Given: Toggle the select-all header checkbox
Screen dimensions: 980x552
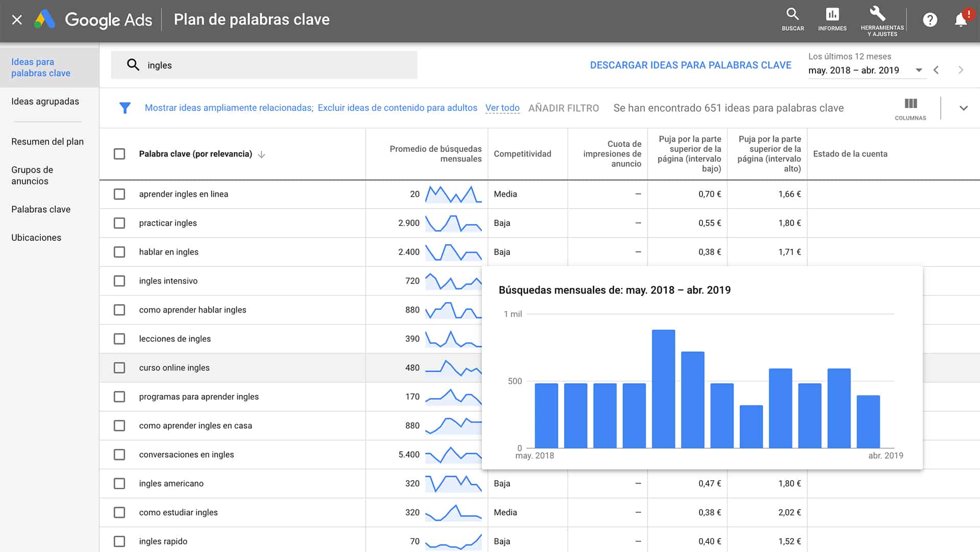Looking at the screenshot, I should pos(119,154).
